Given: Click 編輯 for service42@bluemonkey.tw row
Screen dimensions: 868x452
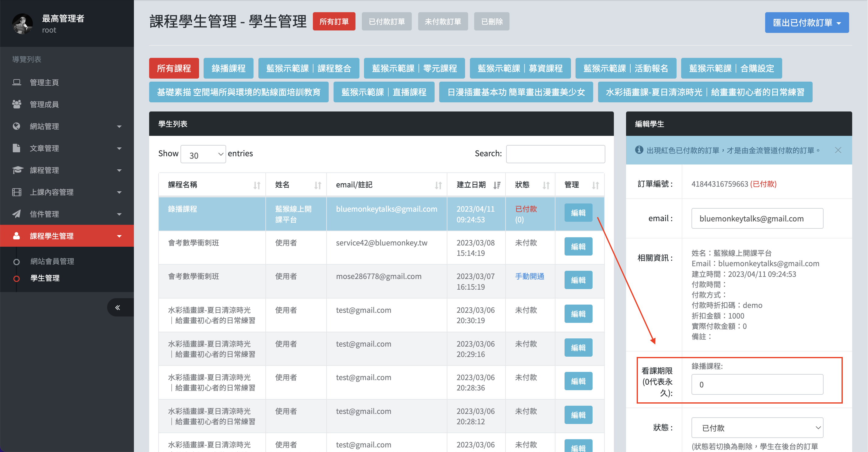Looking at the screenshot, I should pos(578,247).
